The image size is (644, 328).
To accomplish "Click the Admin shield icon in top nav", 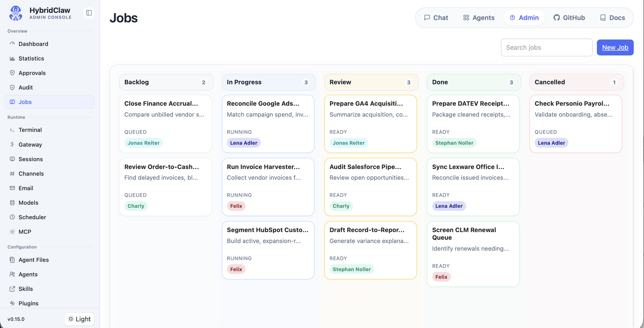I will tap(512, 17).
